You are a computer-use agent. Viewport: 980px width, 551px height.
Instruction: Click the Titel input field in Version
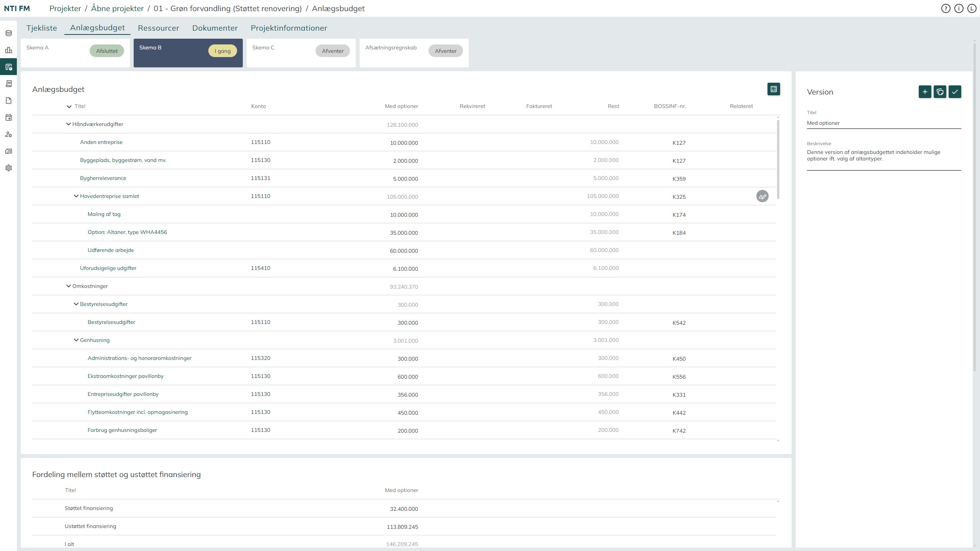pyautogui.click(x=883, y=123)
